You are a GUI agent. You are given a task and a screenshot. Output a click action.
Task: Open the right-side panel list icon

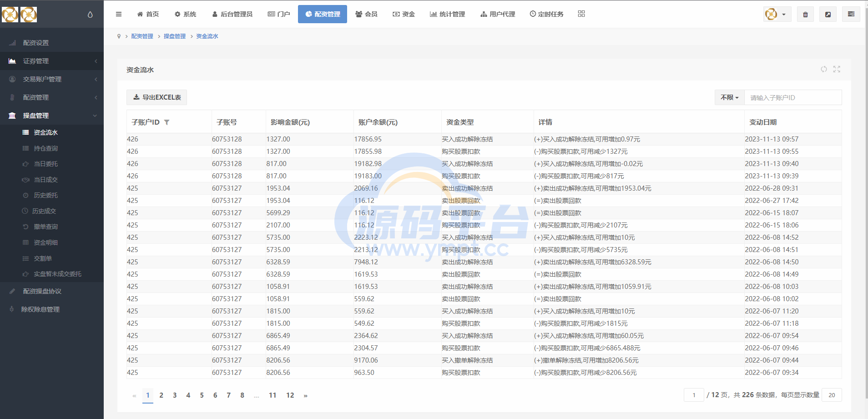pyautogui.click(x=851, y=14)
